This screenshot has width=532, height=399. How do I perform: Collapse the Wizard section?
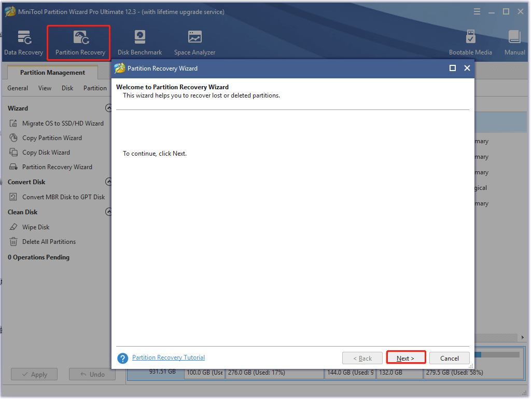coord(108,108)
